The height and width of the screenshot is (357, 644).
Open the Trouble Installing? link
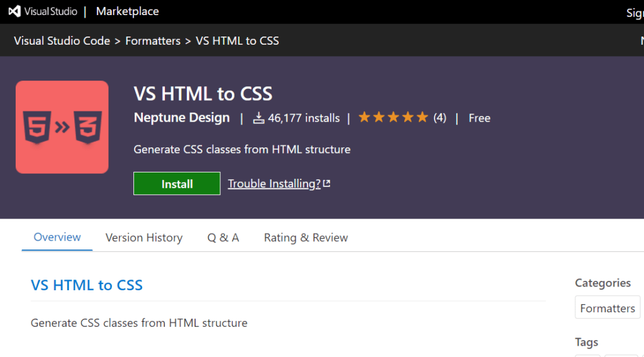tap(274, 183)
